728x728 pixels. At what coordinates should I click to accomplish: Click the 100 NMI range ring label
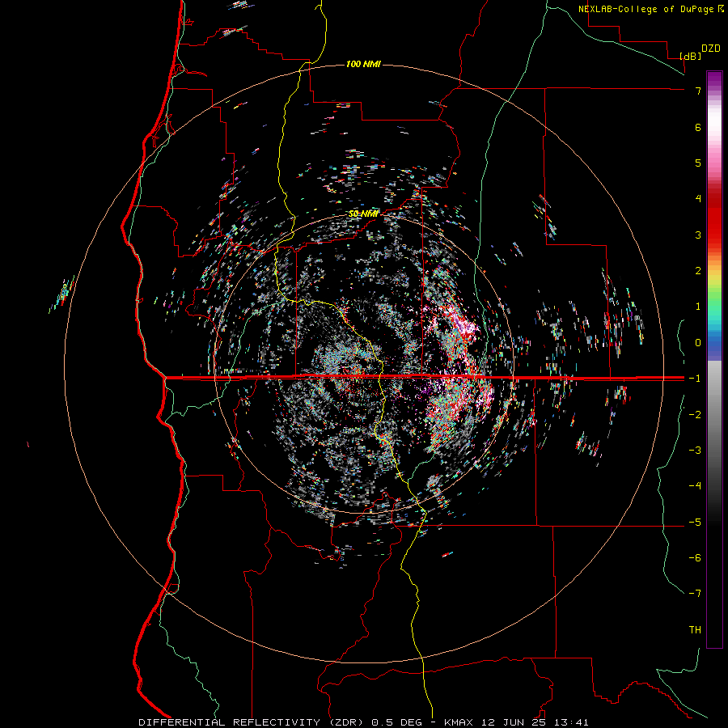point(363,64)
